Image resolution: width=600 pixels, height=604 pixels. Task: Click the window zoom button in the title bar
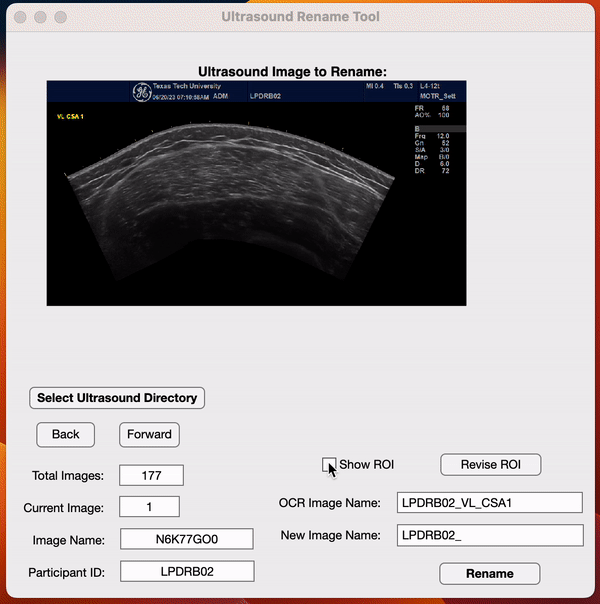(x=60, y=17)
